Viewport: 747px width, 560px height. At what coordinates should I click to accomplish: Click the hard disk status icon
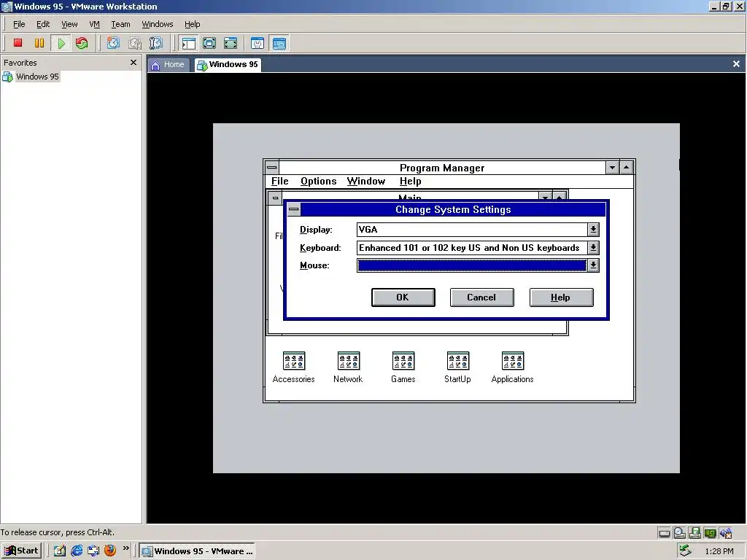[664, 533]
